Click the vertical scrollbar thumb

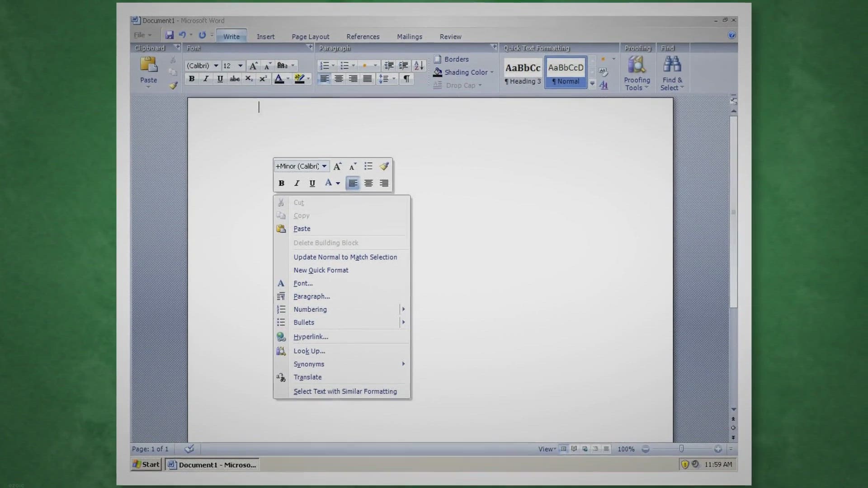click(x=733, y=212)
